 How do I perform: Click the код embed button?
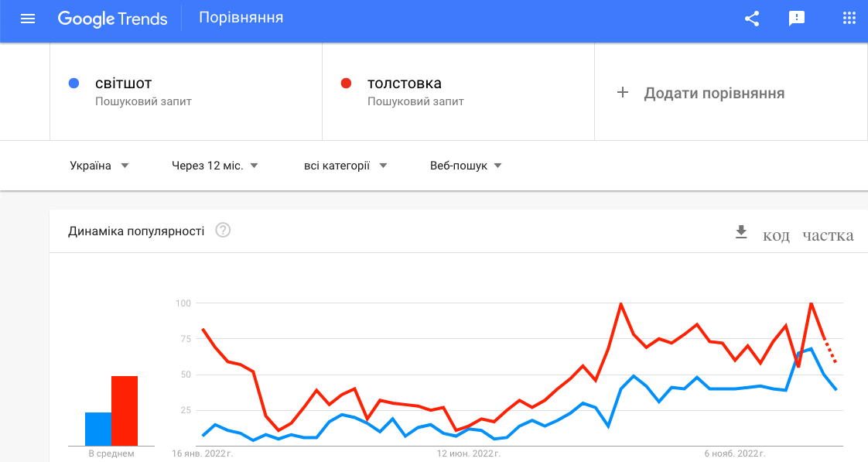point(776,235)
